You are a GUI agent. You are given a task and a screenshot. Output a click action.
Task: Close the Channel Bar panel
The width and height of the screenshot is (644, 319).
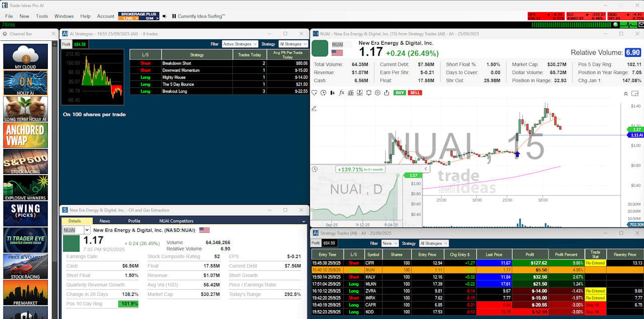(53, 34)
